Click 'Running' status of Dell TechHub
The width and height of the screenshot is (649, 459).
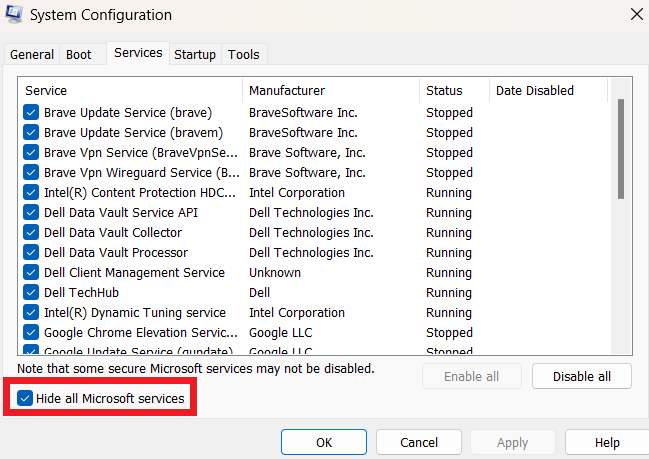(449, 293)
